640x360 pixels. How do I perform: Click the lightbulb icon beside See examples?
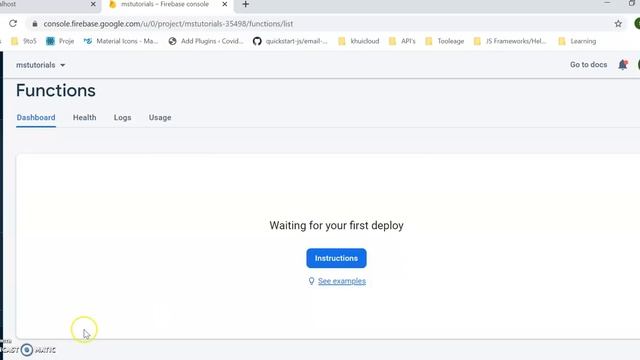click(311, 281)
